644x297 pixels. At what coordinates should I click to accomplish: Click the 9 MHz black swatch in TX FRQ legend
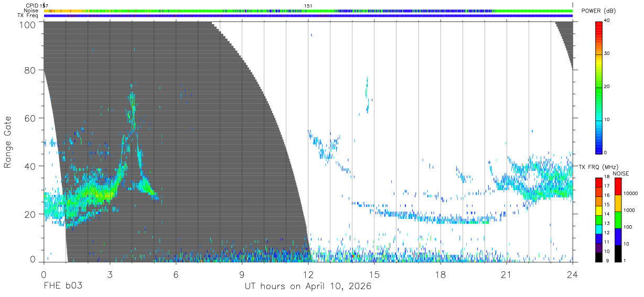pos(599,257)
